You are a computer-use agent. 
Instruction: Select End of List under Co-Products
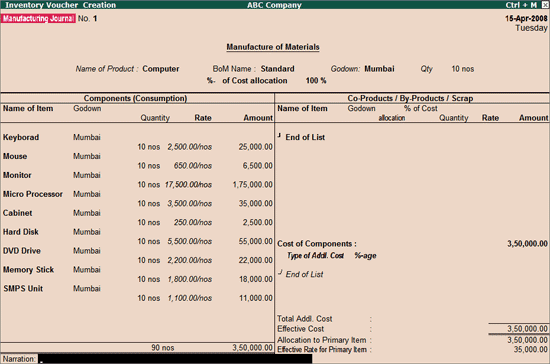click(x=305, y=137)
